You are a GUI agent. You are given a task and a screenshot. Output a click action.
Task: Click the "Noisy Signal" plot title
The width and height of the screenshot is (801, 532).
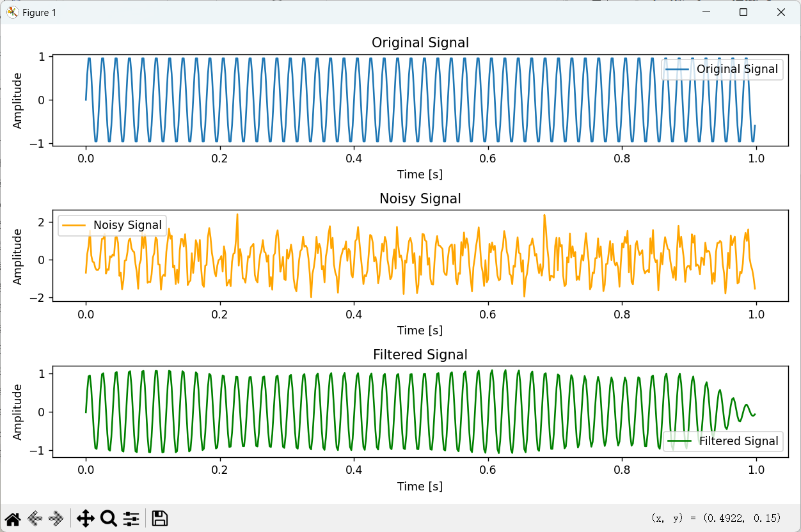pos(420,199)
